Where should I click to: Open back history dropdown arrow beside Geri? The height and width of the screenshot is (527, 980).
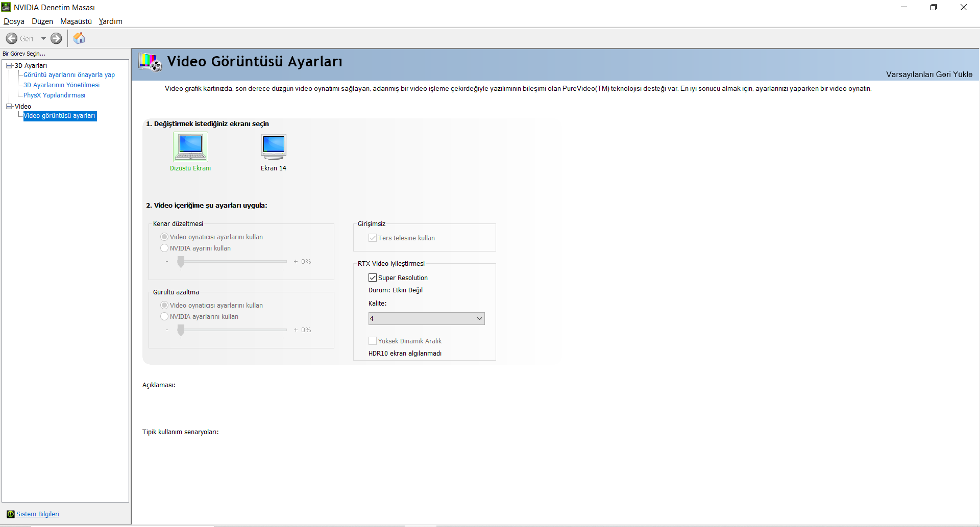click(43, 38)
